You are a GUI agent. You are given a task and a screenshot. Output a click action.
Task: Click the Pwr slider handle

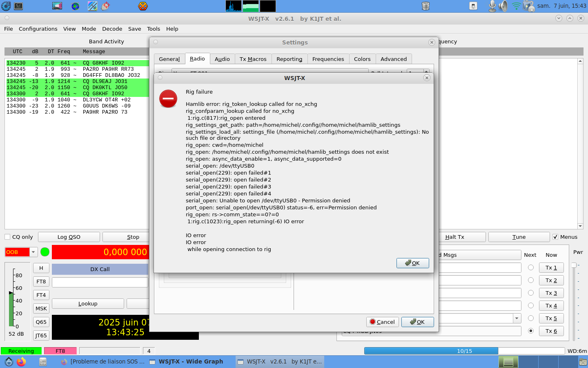[x=574, y=265]
